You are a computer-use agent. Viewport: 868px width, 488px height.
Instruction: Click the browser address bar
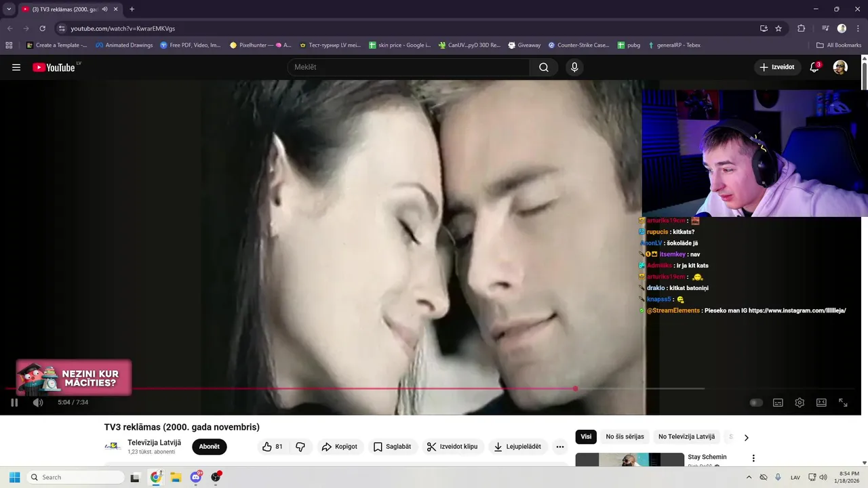[x=407, y=28]
